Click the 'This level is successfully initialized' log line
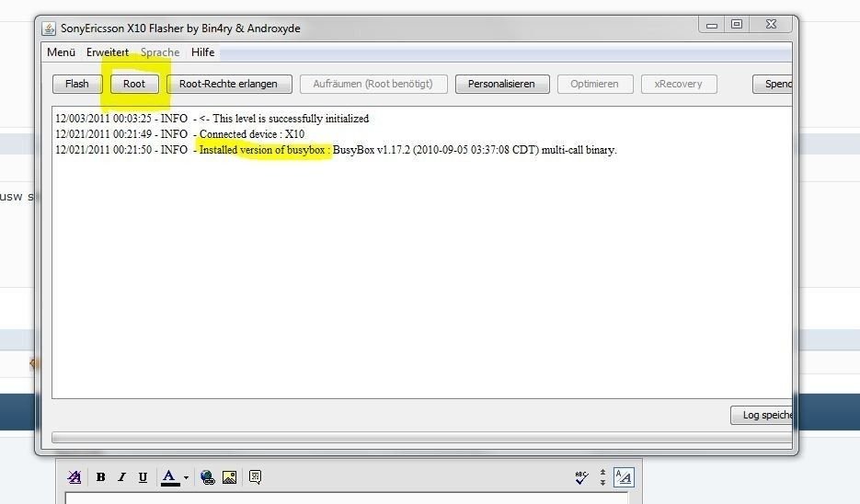Image resolution: width=860 pixels, height=504 pixels. pos(212,119)
